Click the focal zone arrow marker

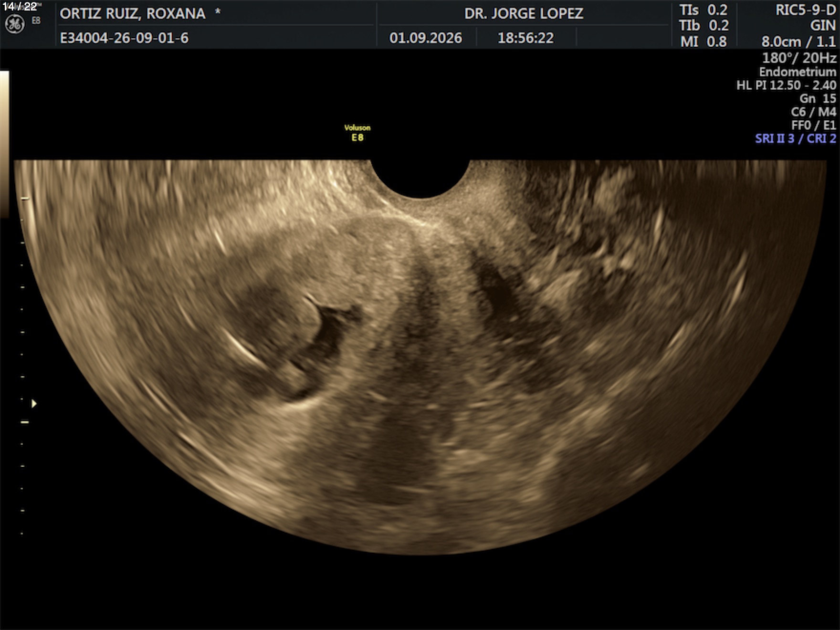(34, 404)
